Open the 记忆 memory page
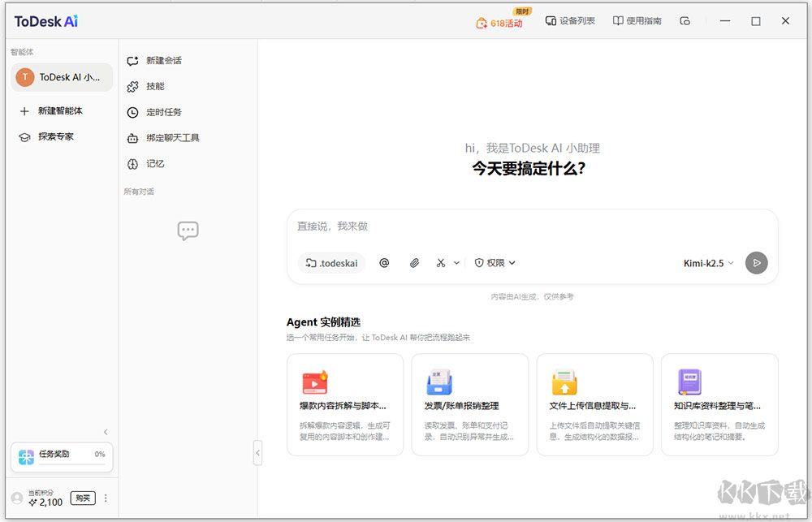812x522 pixels. (155, 164)
